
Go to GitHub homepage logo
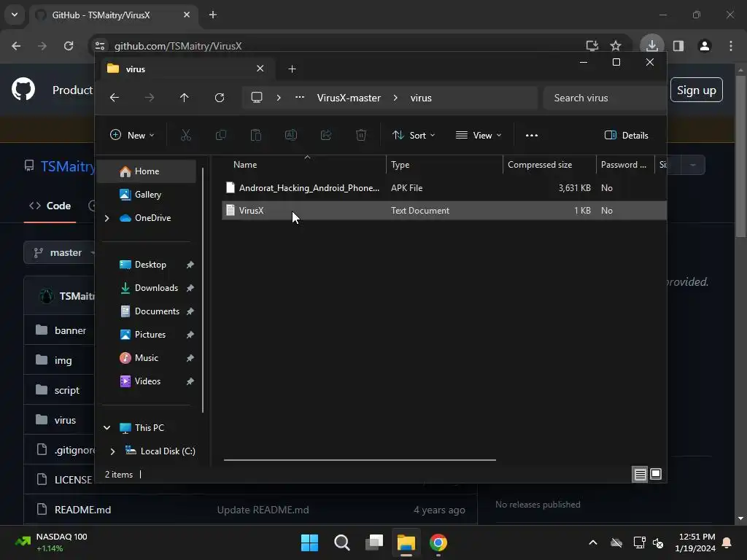click(23, 89)
